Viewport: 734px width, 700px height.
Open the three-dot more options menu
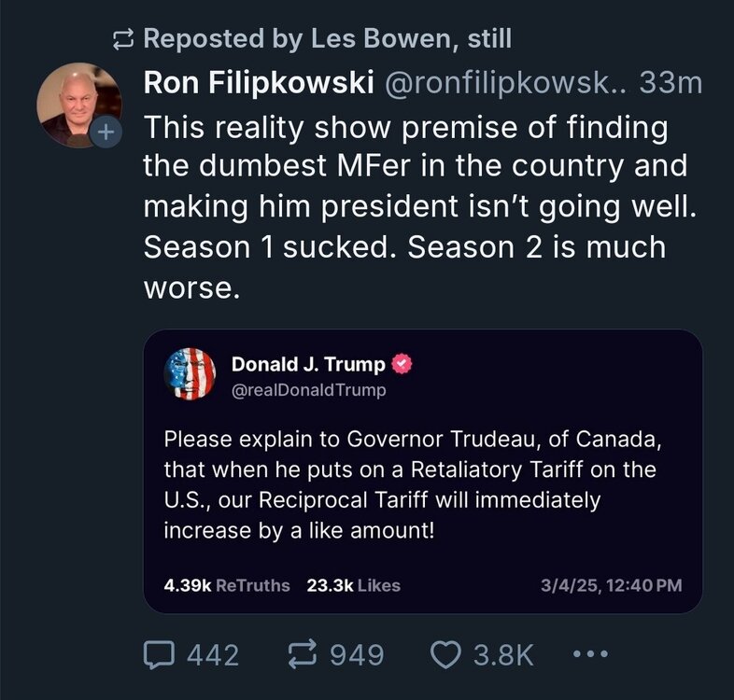589,654
